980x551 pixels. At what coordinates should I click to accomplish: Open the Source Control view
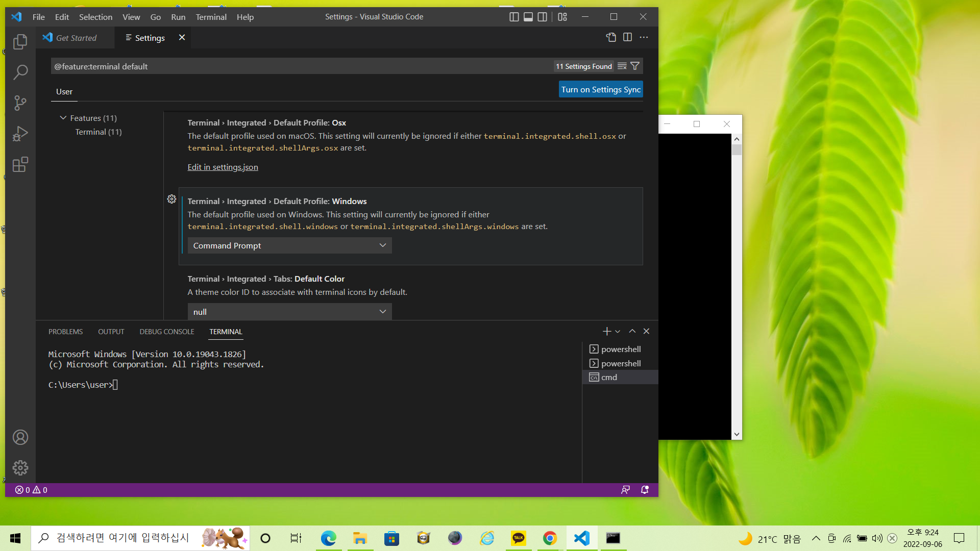(x=20, y=103)
